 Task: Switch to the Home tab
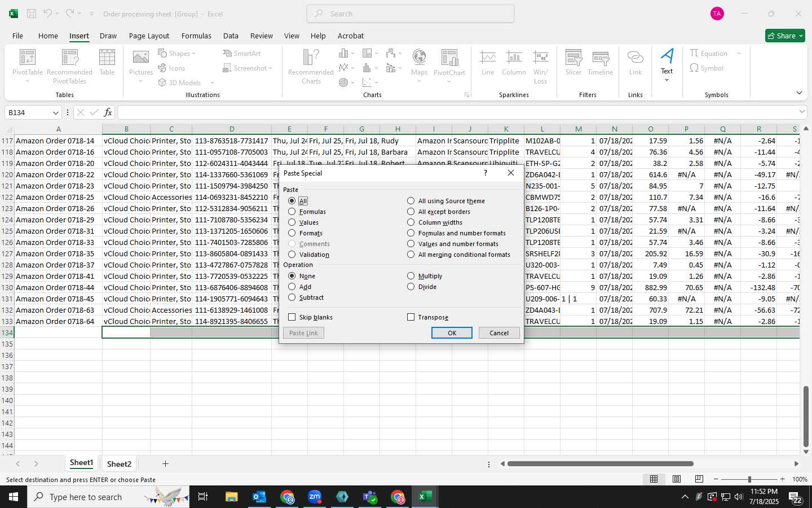48,36
